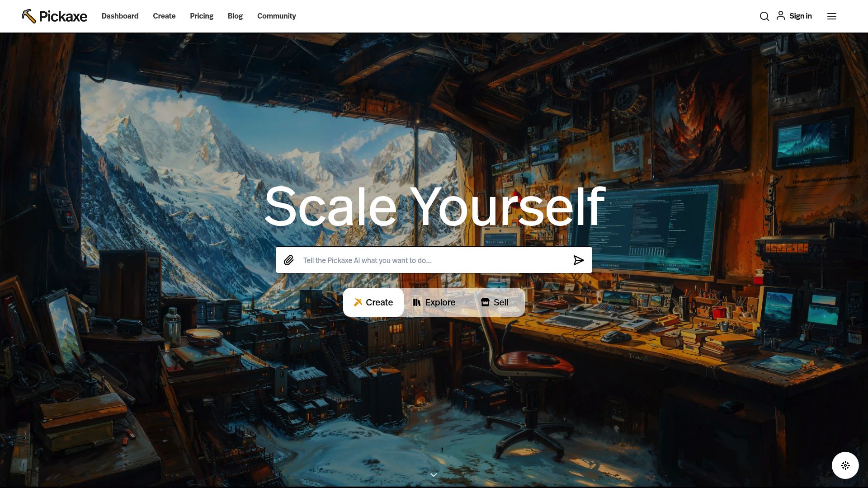868x488 pixels.
Task: Click the round widget button at bottom right
Action: (845, 465)
